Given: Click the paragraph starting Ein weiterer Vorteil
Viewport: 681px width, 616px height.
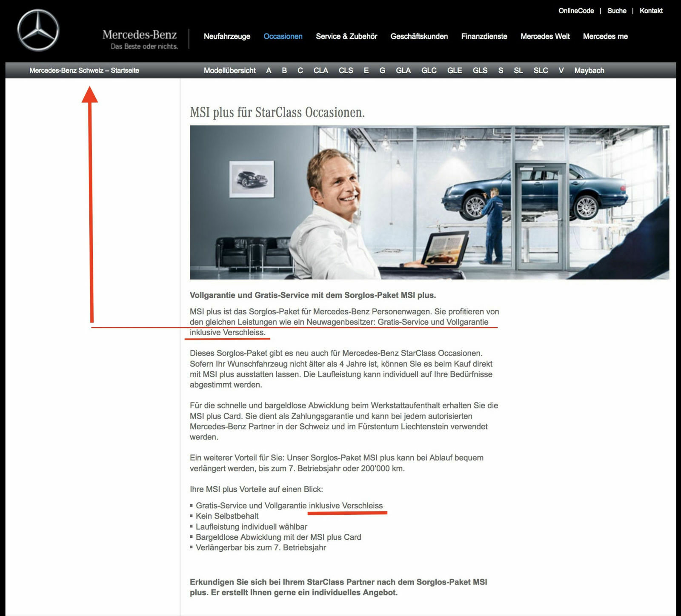Looking at the screenshot, I should click(337, 463).
